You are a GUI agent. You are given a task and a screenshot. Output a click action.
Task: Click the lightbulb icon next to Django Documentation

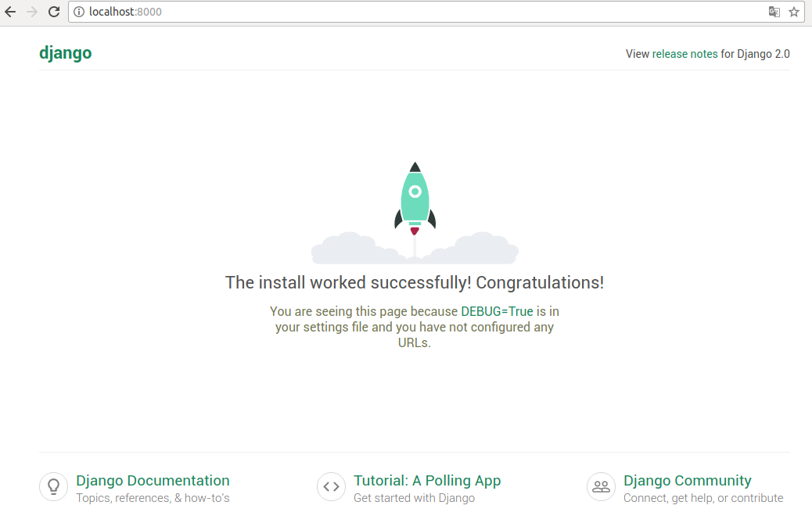[x=53, y=486]
